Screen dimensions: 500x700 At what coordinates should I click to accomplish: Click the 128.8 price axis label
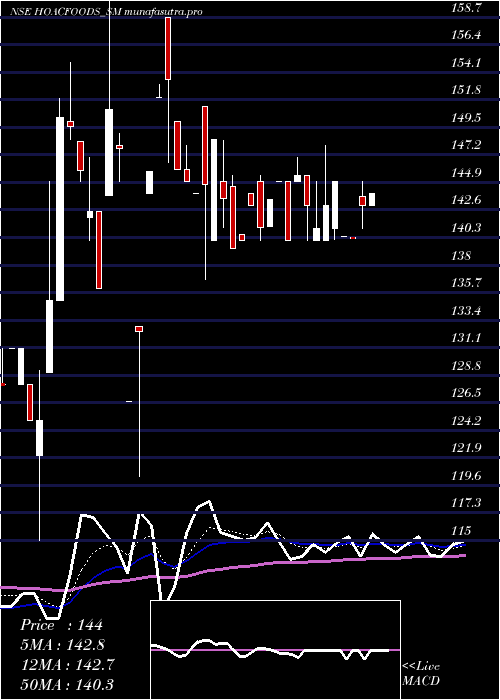(466, 366)
